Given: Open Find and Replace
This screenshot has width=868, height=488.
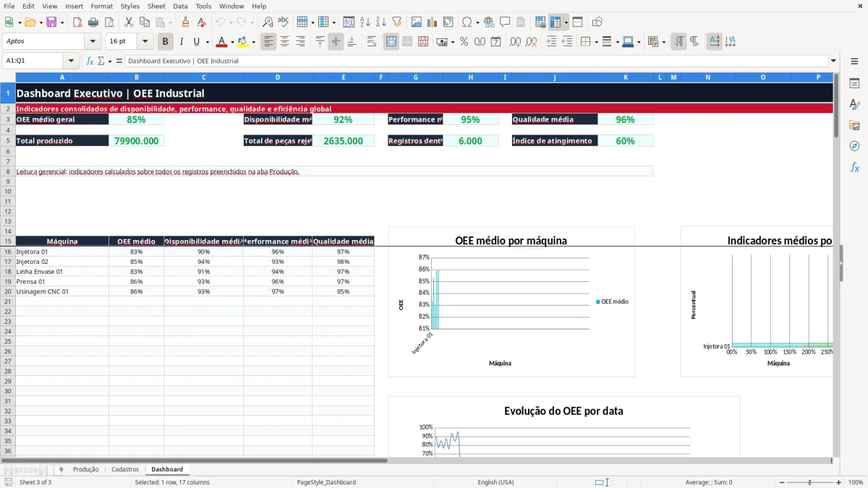Looking at the screenshot, I should click(x=268, y=22).
